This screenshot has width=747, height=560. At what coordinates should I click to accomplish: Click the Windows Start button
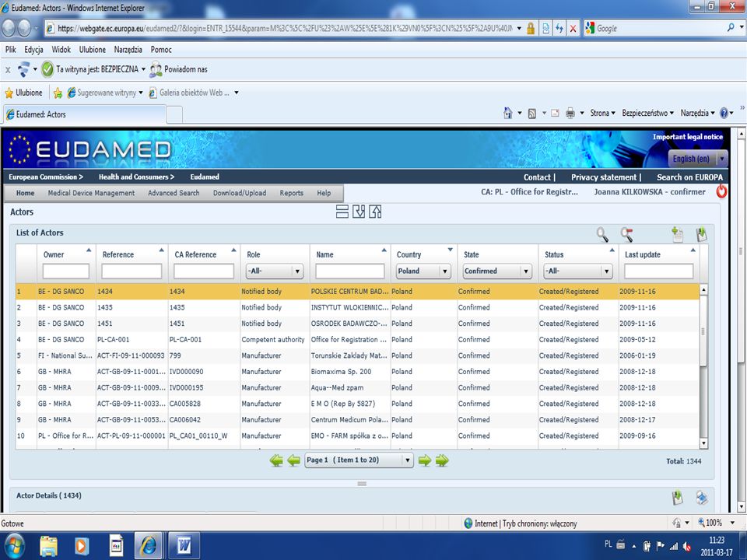pos(13,546)
